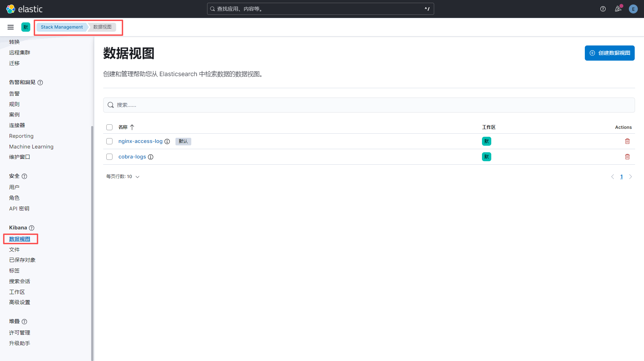Screen dimensions: 644x361
Task: Open the help menu icon
Action: tap(603, 9)
